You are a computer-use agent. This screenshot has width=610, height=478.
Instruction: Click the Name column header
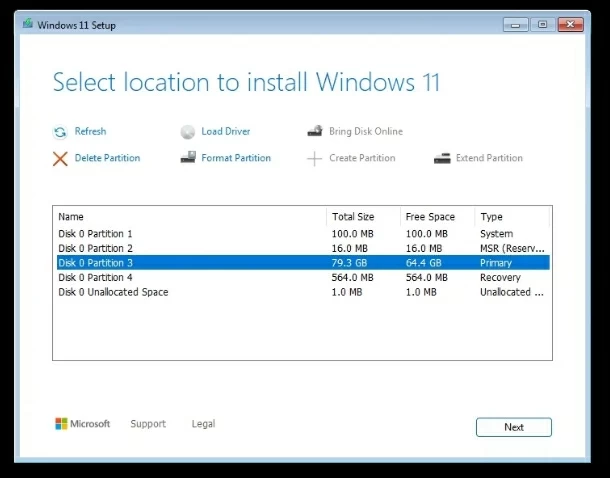coord(71,216)
